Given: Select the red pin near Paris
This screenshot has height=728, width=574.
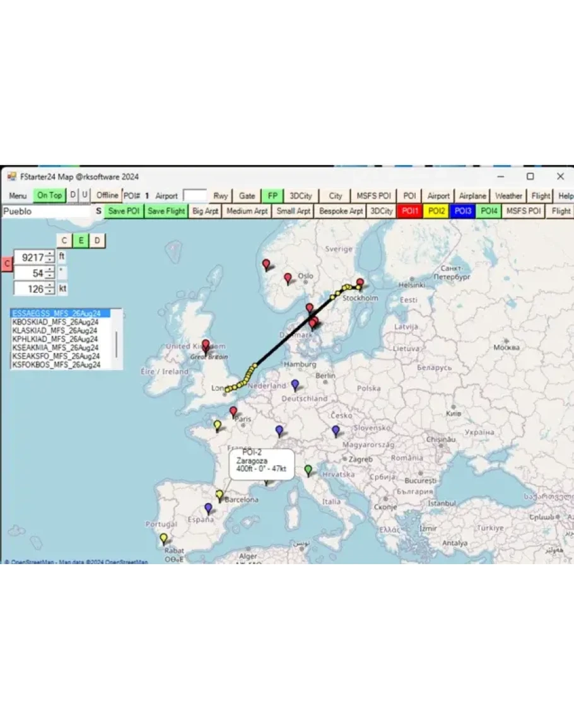Looking at the screenshot, I should (x=233, y=411).
